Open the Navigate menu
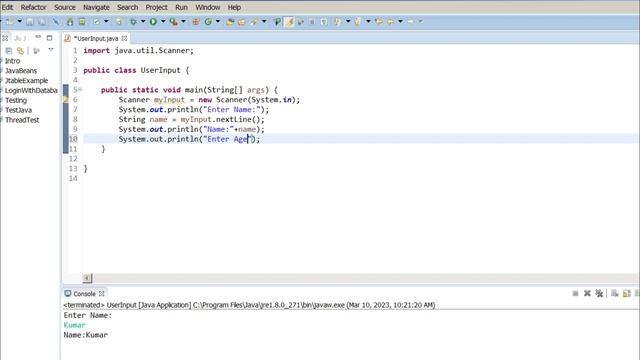Viewport: 640px width, 360px height. point(96,7)
